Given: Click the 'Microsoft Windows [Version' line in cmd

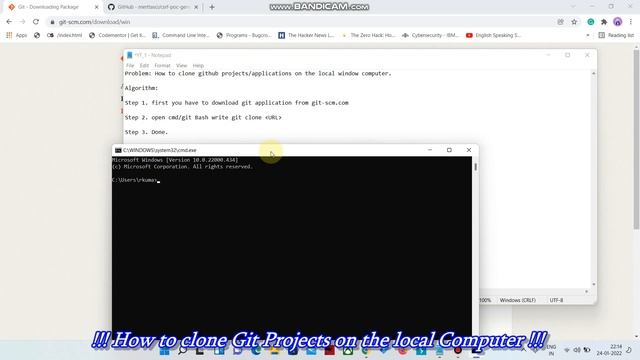Looking at the screenshot, I should click(175, 160).
